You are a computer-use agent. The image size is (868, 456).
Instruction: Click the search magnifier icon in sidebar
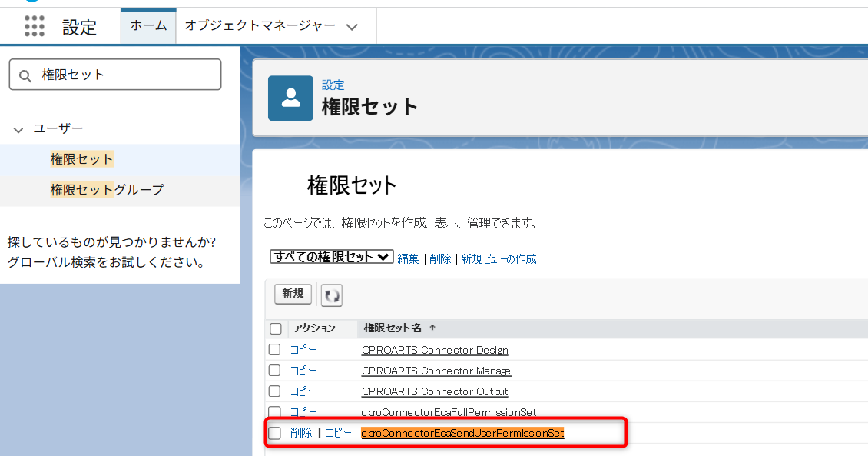pos(25,75)
